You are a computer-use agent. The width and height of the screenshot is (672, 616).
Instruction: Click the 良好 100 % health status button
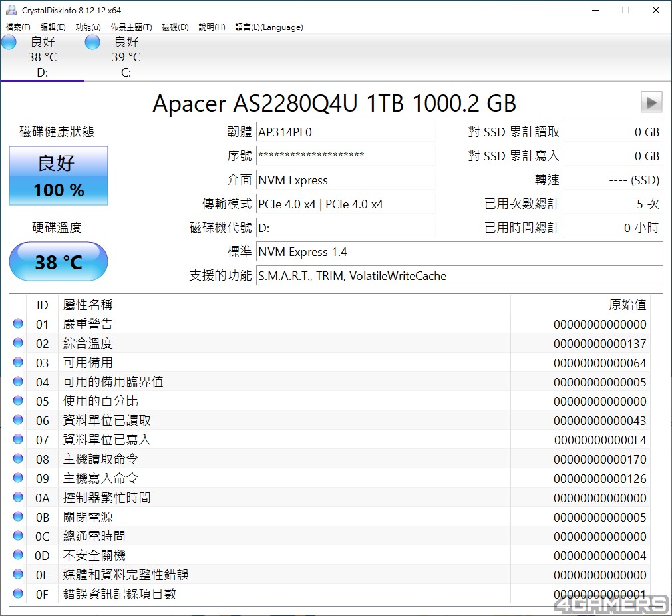(x=59, y=176)
